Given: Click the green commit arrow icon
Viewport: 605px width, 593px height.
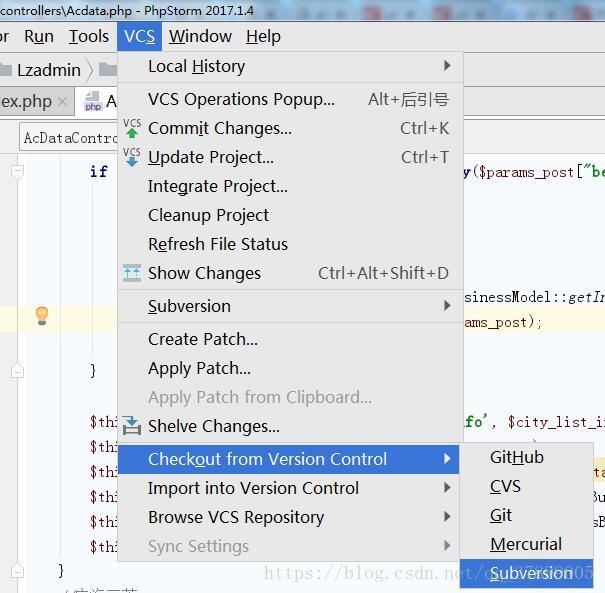Looking at the screenshot, I should 132,128.
